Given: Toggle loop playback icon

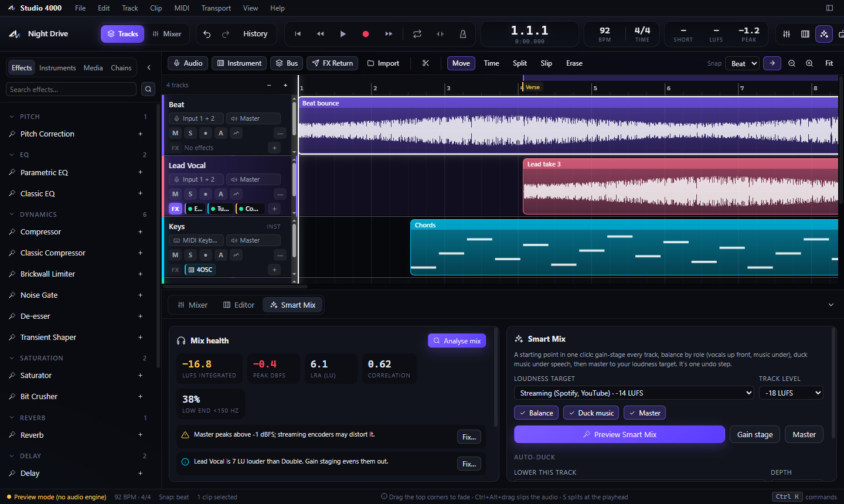Looking at the screenshot, I should point(417,34).
